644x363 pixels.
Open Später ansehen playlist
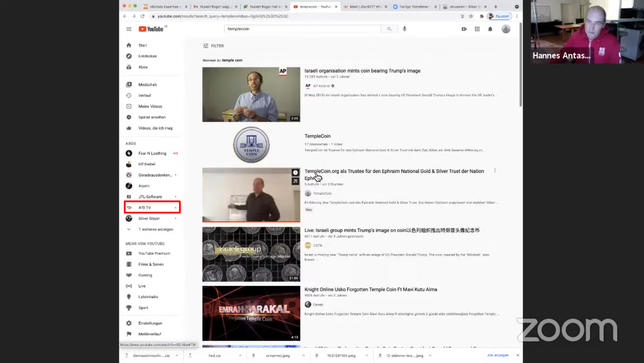click(x=151, y=117)
